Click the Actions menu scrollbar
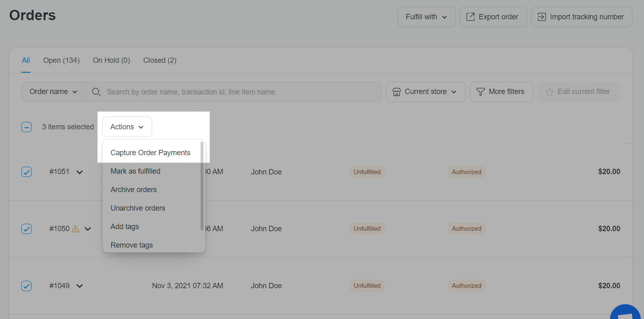This screenshot has width=644, height=319. (202, 186)
